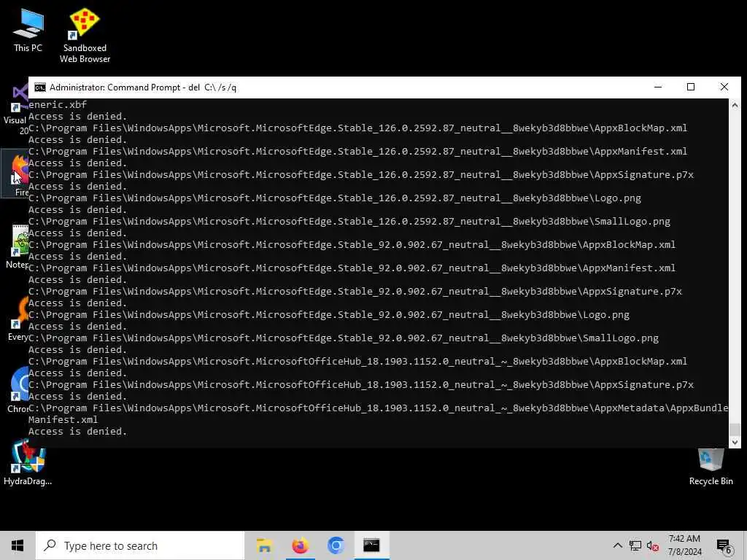This screenshot has height=560, width=747.
Task: Click the console vertical scrollbar thumb
Action: click(x=735, y=429)
